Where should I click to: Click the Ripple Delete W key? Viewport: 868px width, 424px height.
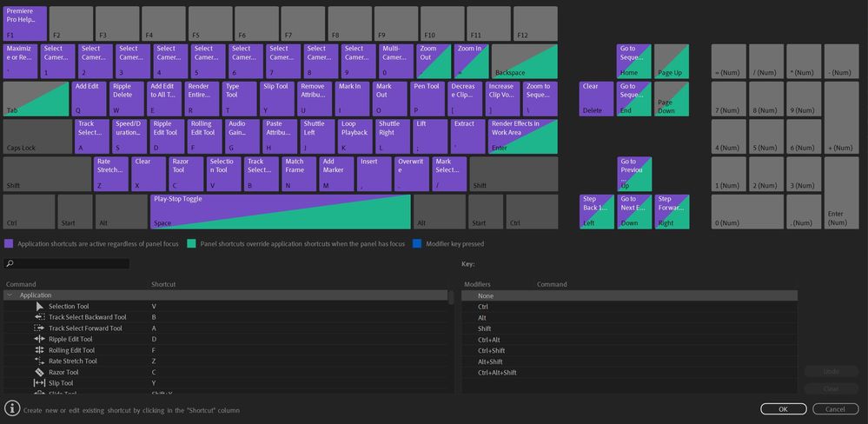[x=126, y=98]
